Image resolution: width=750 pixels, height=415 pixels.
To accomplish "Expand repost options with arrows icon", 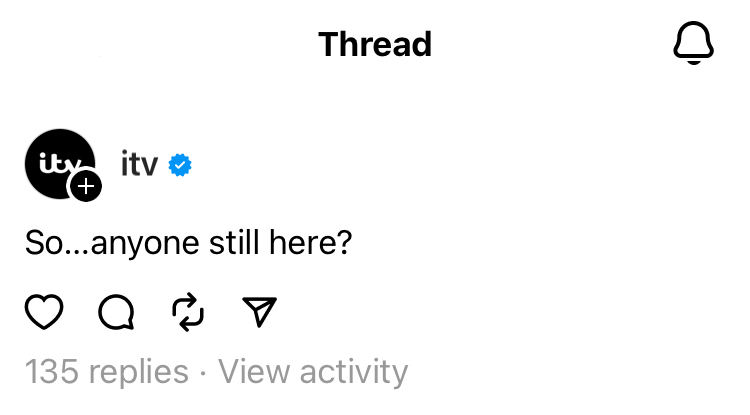I will 188,313.
